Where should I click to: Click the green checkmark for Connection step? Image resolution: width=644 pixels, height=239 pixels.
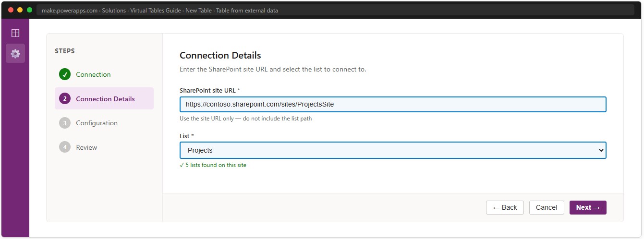tap(65, 74)
